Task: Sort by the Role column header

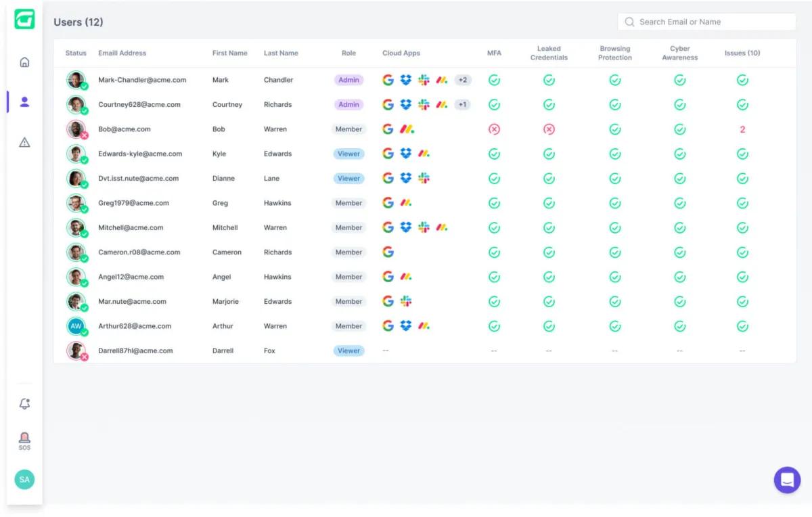Action: [x=348, y=53]
